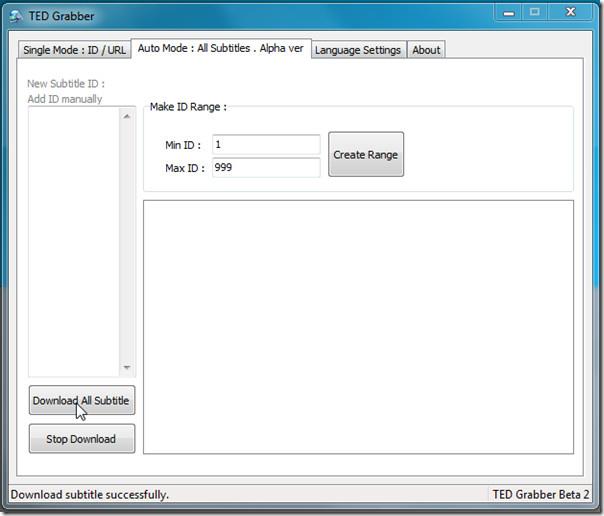Click the Create Range button
This screenshot has height=516, width=604.
[366, 154]
